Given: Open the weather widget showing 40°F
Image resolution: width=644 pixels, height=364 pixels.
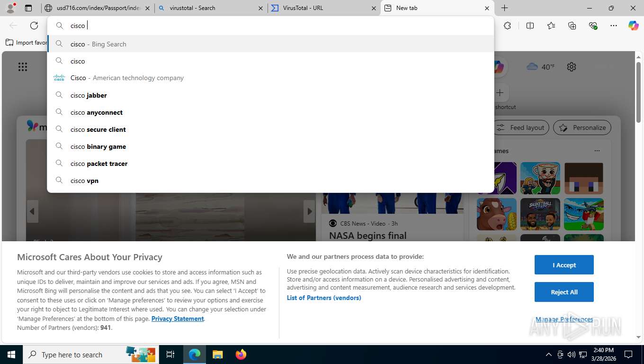Looking at the screenshot, I should (x=540, y=67).
